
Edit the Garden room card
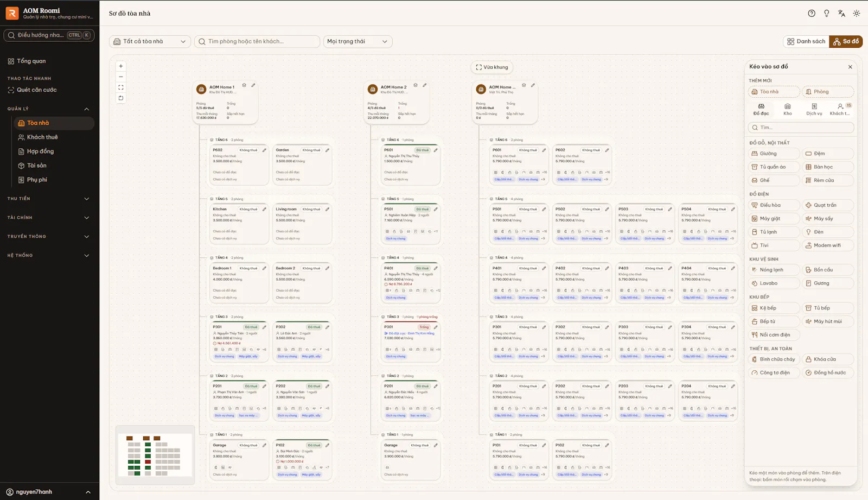coord(327,150)
